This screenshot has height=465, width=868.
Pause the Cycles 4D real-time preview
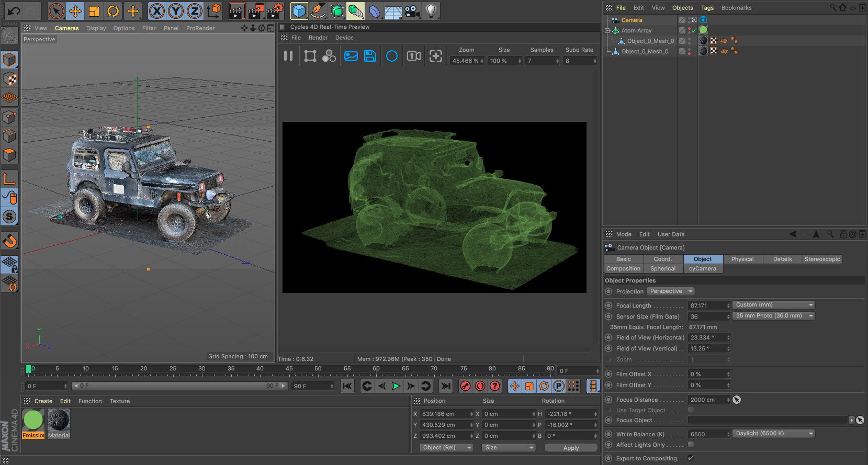(288, 56)
